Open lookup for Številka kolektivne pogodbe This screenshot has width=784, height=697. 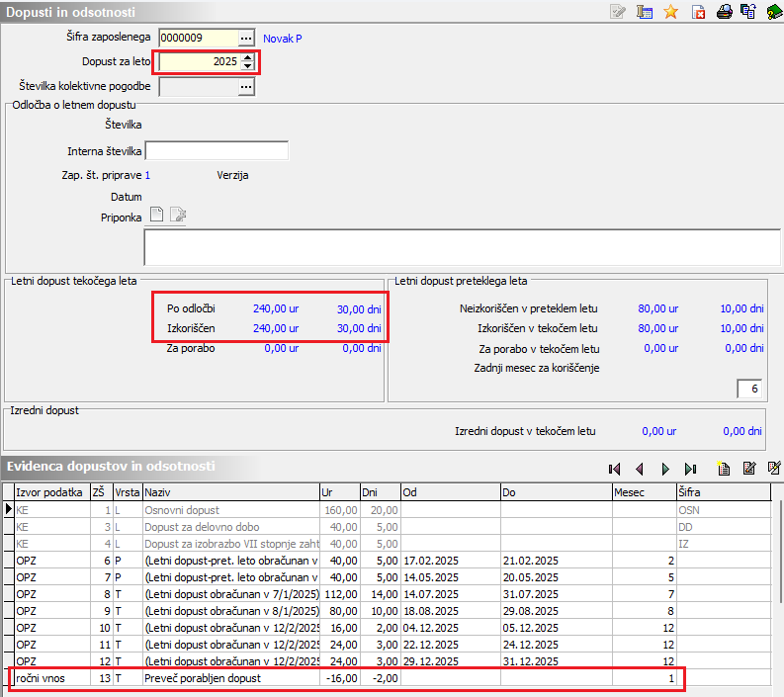click(247, 87)
